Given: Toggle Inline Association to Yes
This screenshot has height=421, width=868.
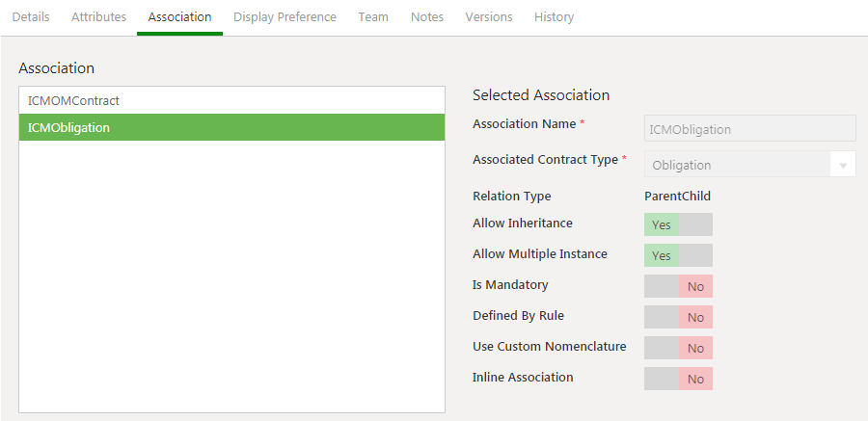Looking at the screenshot, I should point(678,379).
